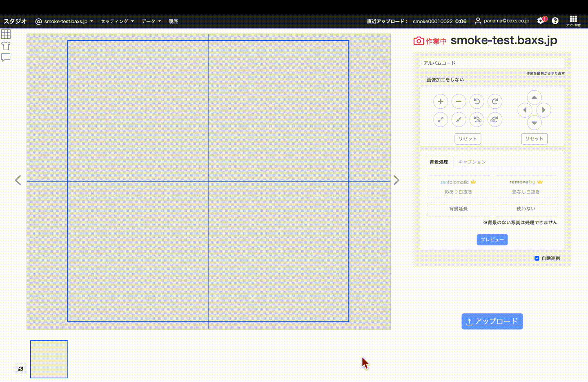This screenshot has width=588, height=382.
Task: Choose the zenfotomatic 影あり白抜き option
Action: point(458,187)
